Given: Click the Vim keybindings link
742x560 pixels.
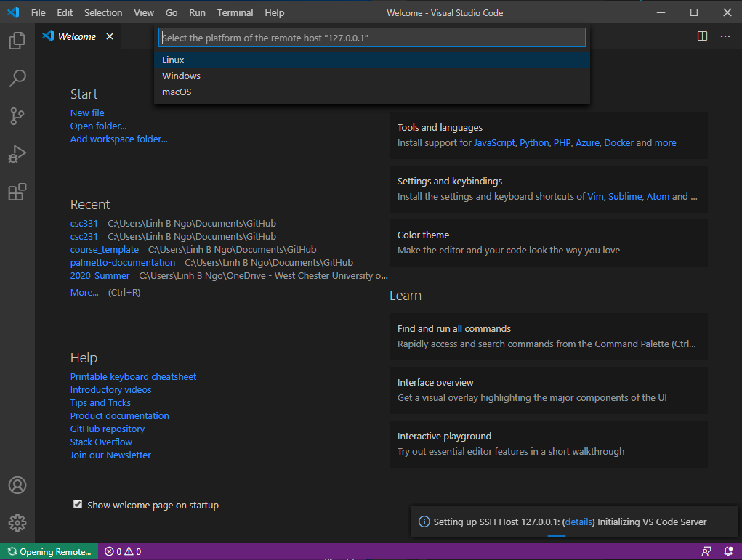Looking at the screenshot, I should click(x=595, y=197).
